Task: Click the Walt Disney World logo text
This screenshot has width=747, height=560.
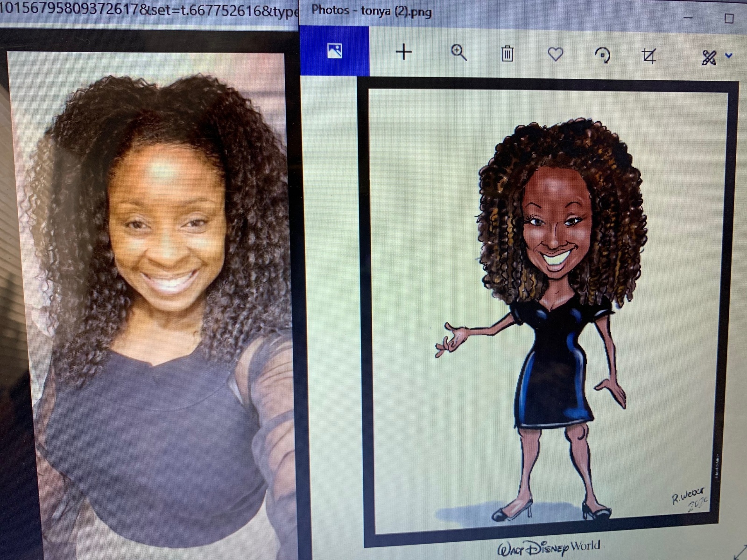Action: (549, 548)
